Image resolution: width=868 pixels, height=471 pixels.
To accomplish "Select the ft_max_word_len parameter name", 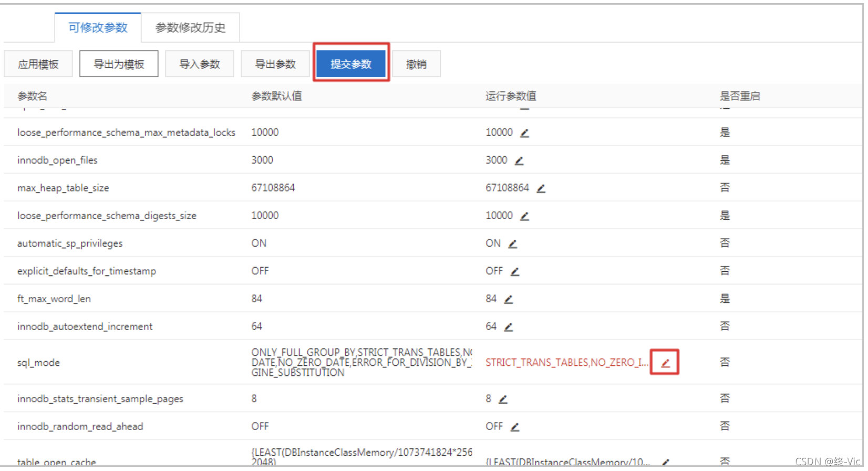I will [x=54, y=299].
